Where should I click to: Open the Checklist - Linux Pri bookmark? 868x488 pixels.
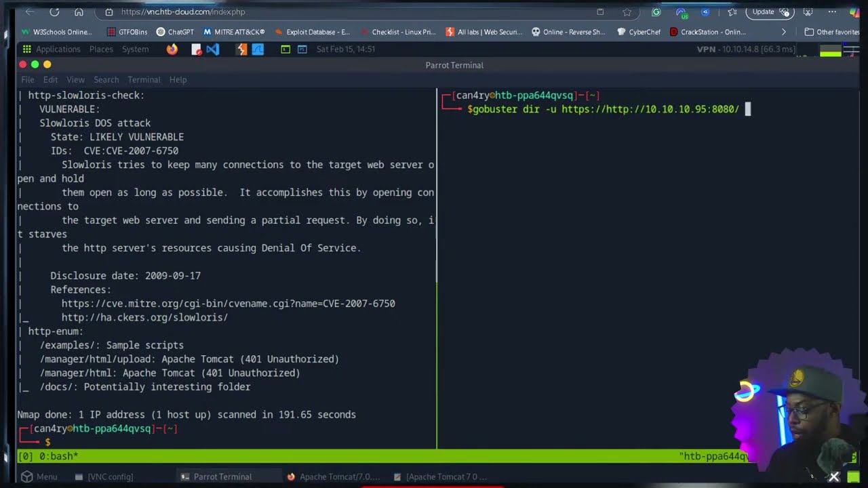coord(399,32)
